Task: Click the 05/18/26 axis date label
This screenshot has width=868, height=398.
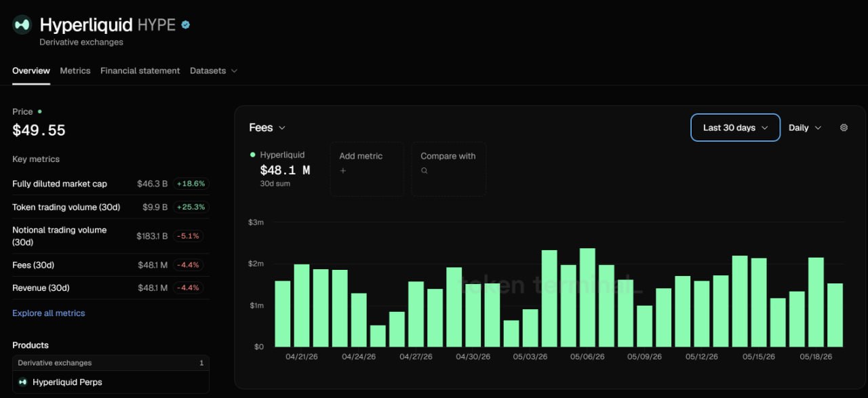Action: pos(816,356)
